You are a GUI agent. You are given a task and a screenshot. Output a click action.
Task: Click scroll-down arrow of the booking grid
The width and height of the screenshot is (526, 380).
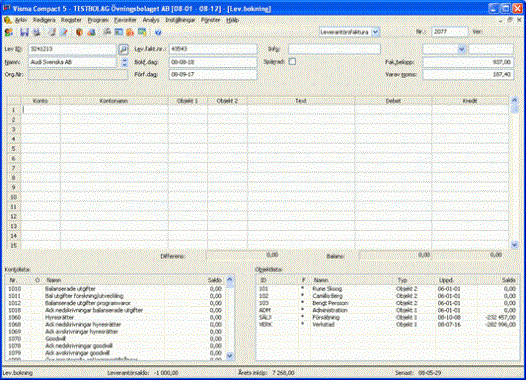[x=515, y=245]
